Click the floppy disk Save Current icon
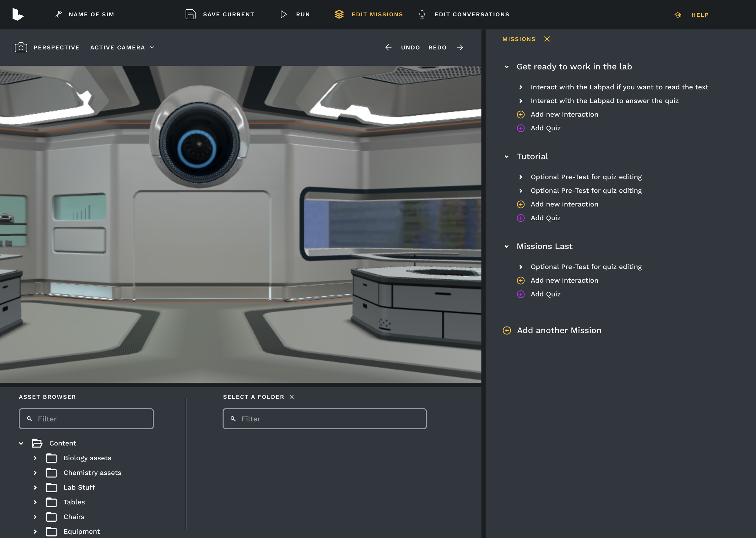Viewport: 756px width, 538px height. 190,14
